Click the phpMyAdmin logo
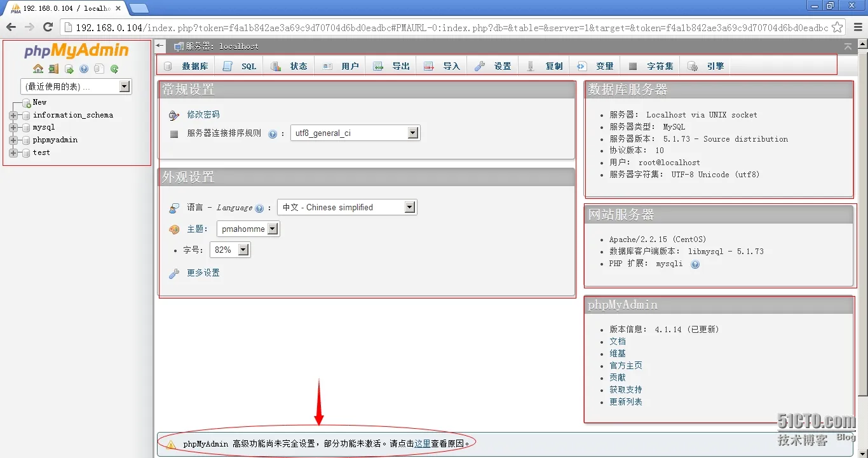This screenshot has width=868, height=458. 76,51
